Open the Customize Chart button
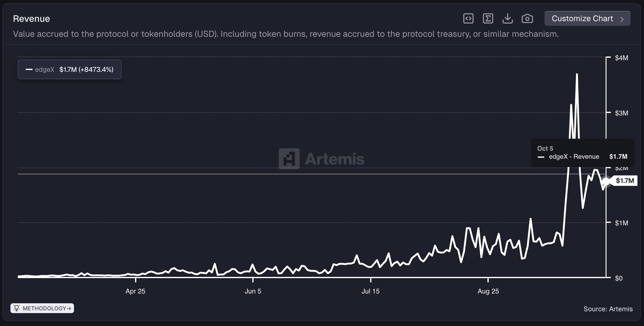Image resolution: width=644 pixels, height=326 pixels. tap(587, 18)
